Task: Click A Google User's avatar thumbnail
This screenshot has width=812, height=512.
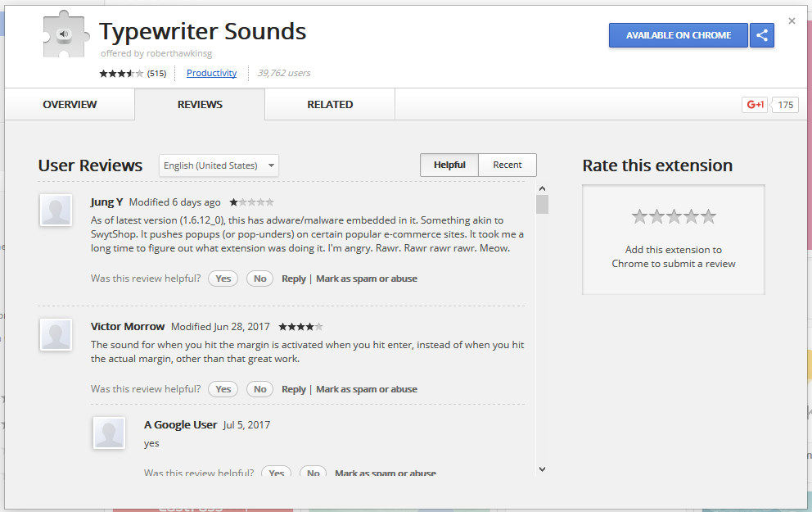Action: (109, 433)
